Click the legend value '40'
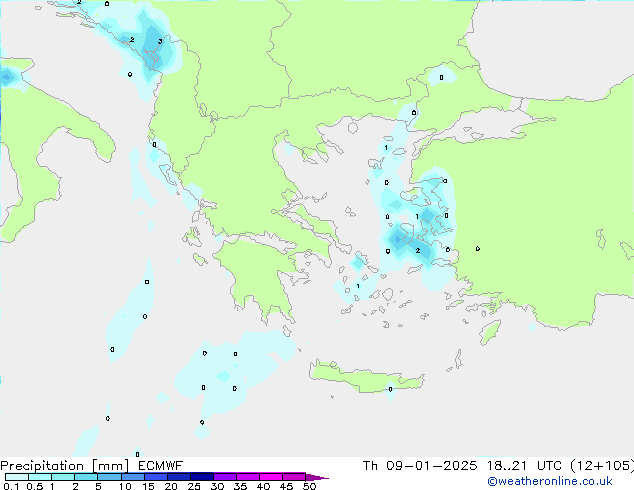This screenshot has height=490, width=634. 263,486
